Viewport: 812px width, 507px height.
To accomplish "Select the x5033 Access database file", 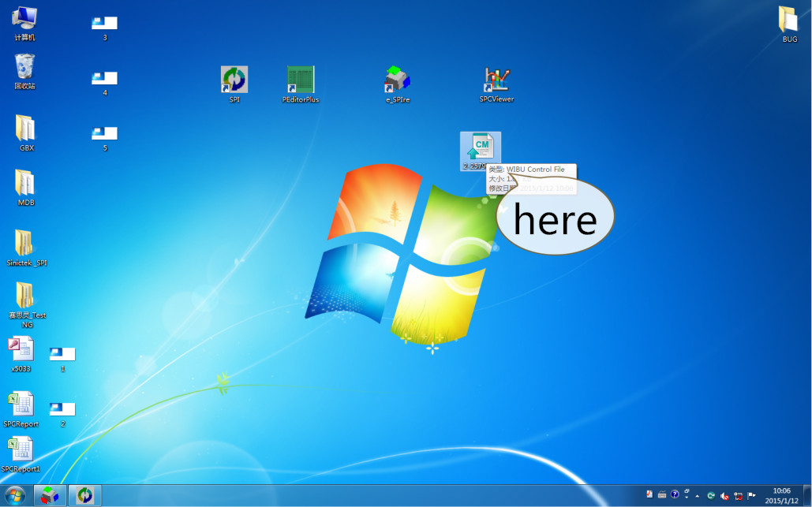I will tap(21, 350).
